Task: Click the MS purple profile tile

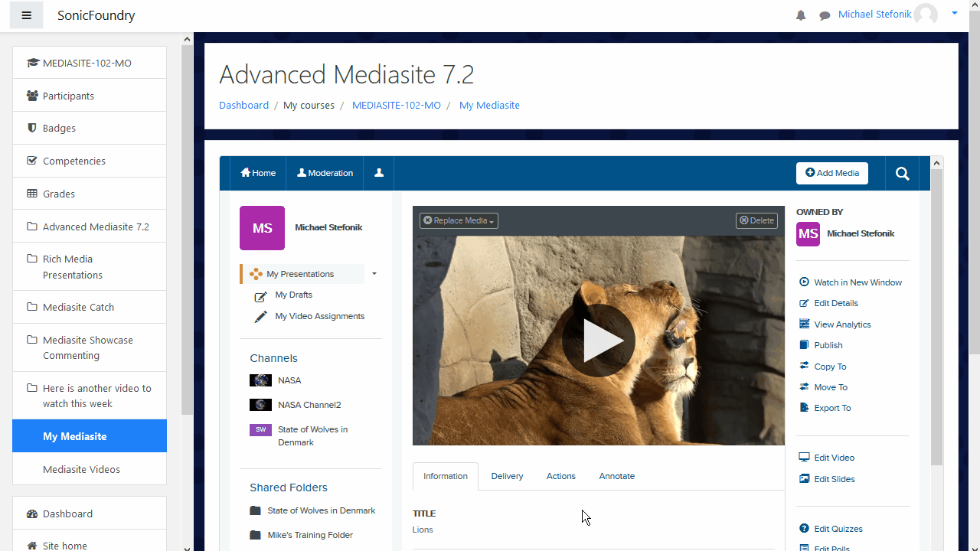Action: pos(262,228)
